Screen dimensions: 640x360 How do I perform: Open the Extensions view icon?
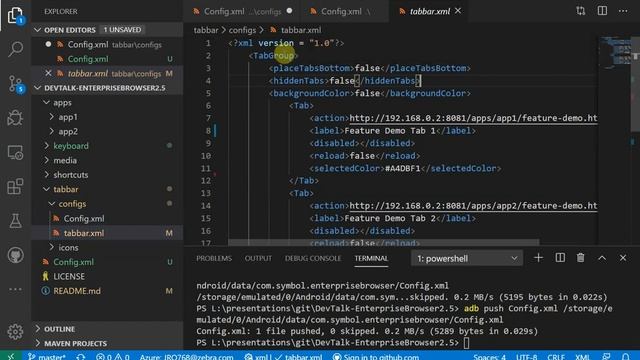tap(15, 187)
